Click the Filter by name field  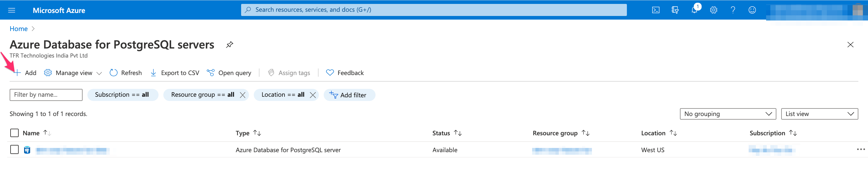(x=46, y=95)
